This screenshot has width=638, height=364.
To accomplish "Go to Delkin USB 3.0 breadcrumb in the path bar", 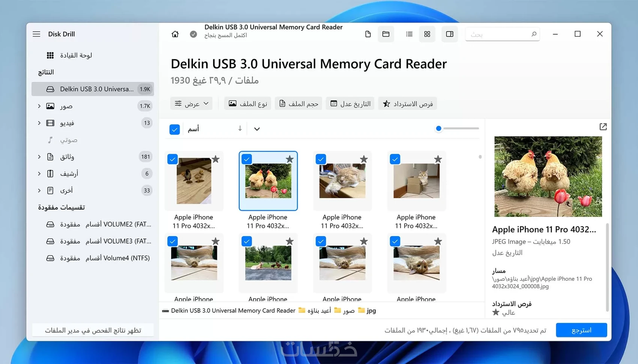I will pyautogui.click(x=229, y=311).
